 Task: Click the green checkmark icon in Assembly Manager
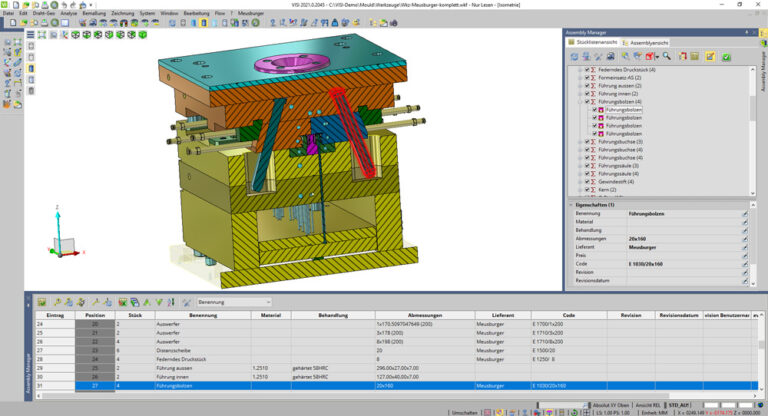pyautogui.click(x=725, y=57)
